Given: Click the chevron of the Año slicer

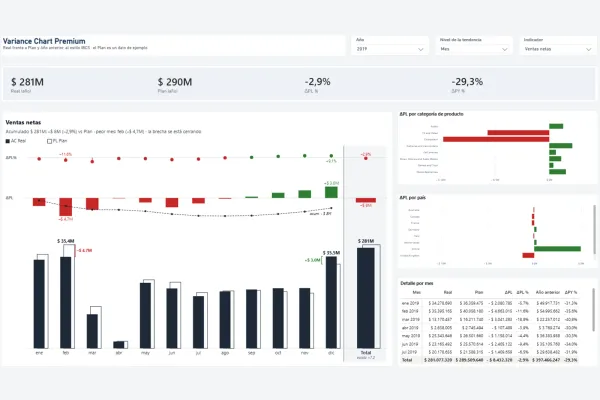Looking at the screenshot, I should click(x=421, y=49).
